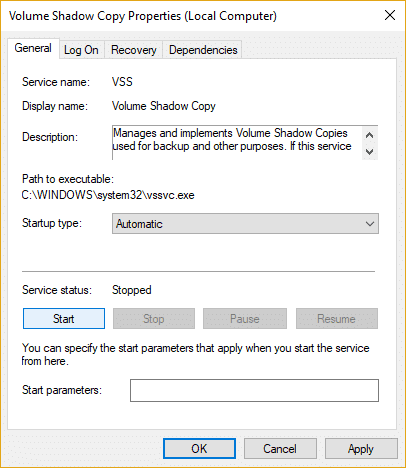Image resolution: width=406 pixels, height=468 pixels.
Task: Start the Volume Shadow Copy service
Action: click(x=64, y=319)
